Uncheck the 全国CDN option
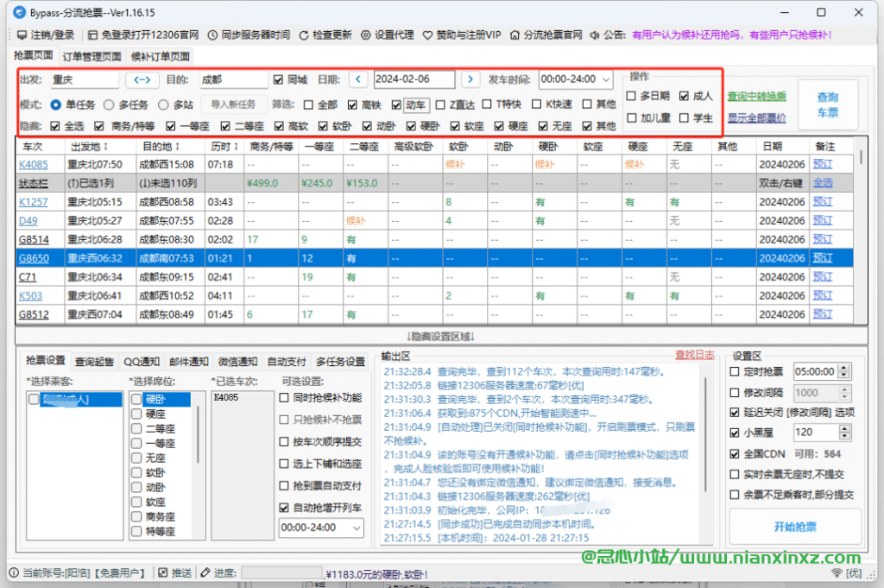884x588 pixels. (x=735, y=454)
